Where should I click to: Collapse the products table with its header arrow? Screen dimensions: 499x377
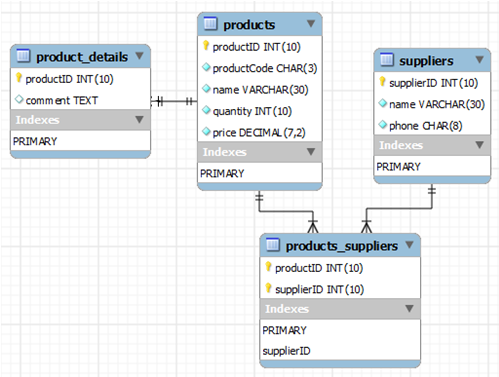coord(311,24)
